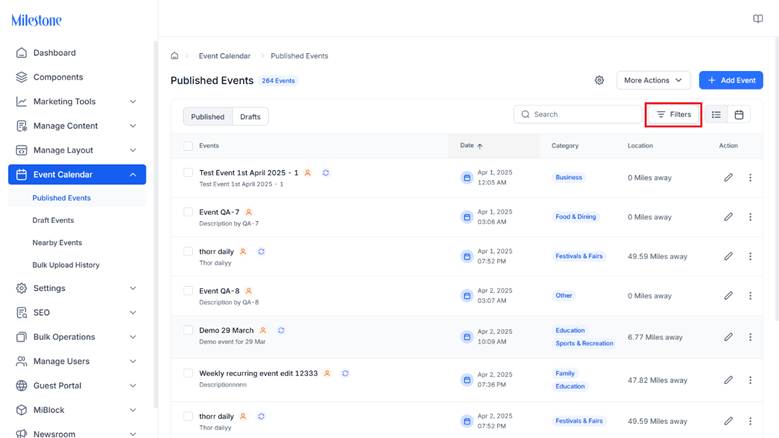Open Draft Events in sidebar
This screenshot has width=779, height=438.
pyautogui.click(x=53, y=220)
